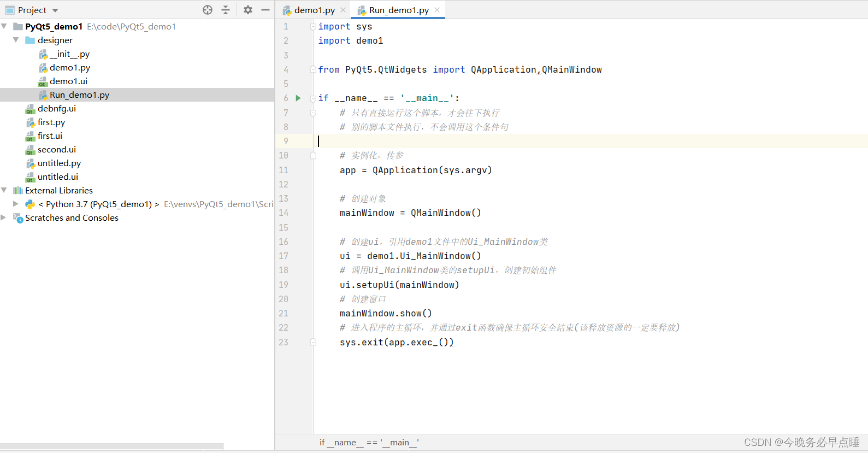
Task: Select demo1.ui in project tree
Action: (x=68, y=81)
